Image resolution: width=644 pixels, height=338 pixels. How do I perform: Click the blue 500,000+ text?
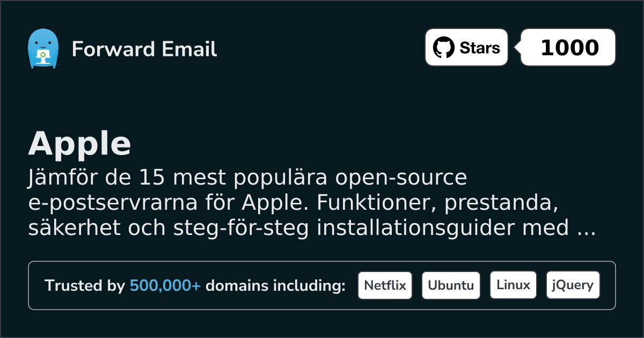pos(165,286)
